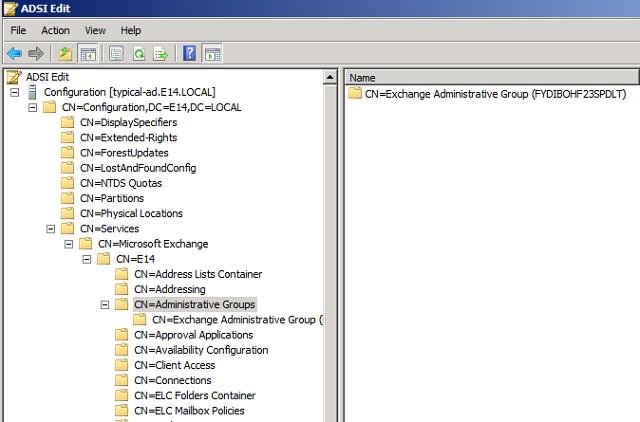This screenshot has width=640, height=422.
Task: Click folder icon beside CN=Approval Applications
Action: pyautogui.click(x=122, y=334)
